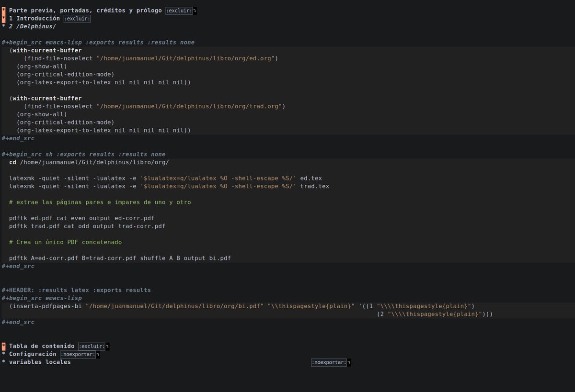The width and height of the screenshot is (575, 392).
Task: Click the latexmk line ending in 'ed.tex'
Action: click(x=165, y=178)
